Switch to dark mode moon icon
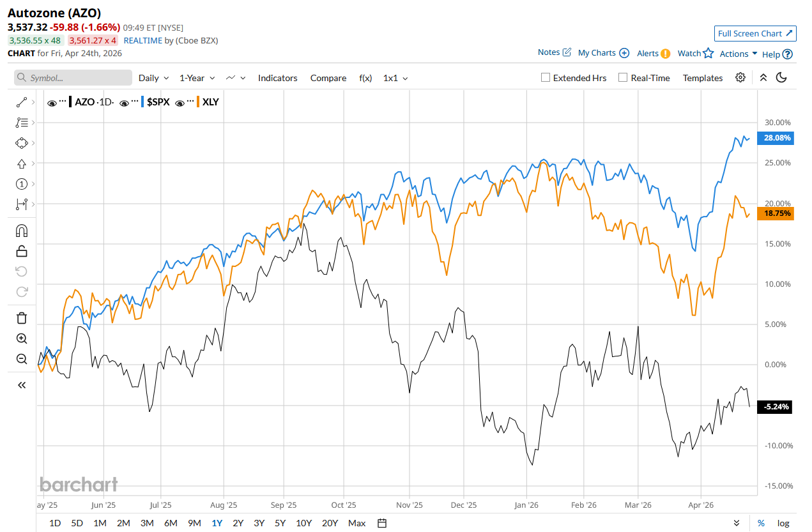Viewport: 812px width, 532px height. pos(781,78)
